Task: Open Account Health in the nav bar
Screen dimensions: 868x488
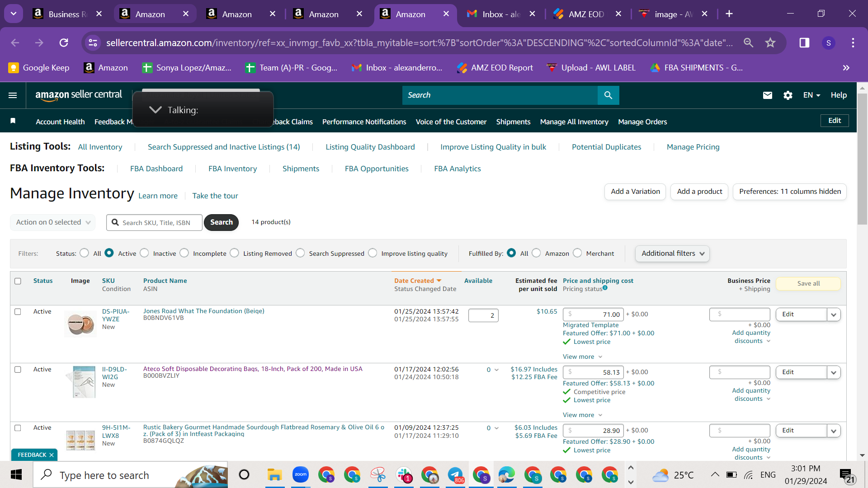Action: click(60, 122)
